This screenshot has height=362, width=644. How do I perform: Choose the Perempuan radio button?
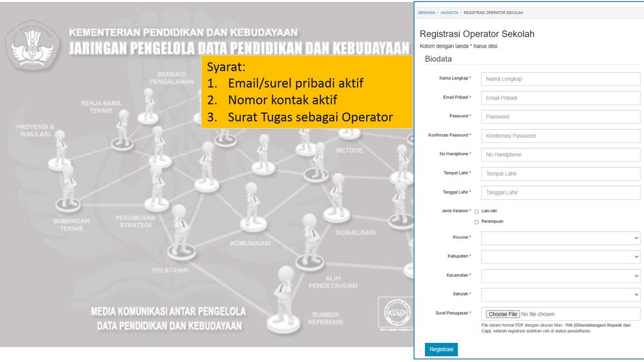coord(476,222)
